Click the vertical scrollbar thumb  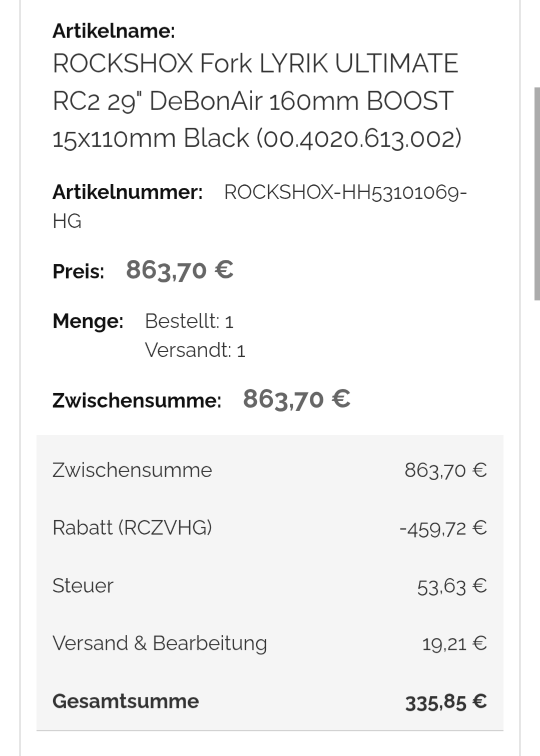click(536, 194)
